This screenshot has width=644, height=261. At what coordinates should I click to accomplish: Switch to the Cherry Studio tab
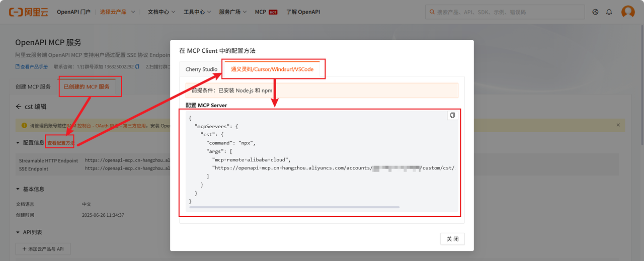pyautogui.click(x=201, y=69)
